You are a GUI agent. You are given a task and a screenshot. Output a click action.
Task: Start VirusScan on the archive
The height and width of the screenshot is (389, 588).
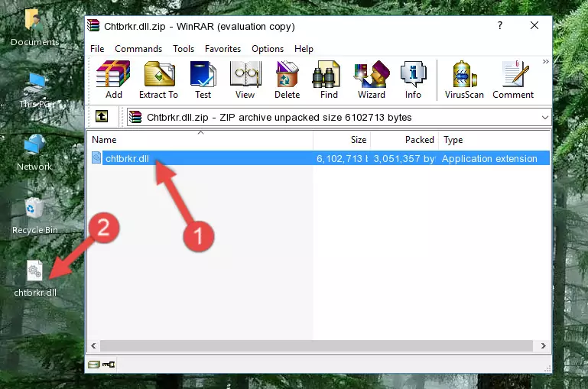pos(464,79)
